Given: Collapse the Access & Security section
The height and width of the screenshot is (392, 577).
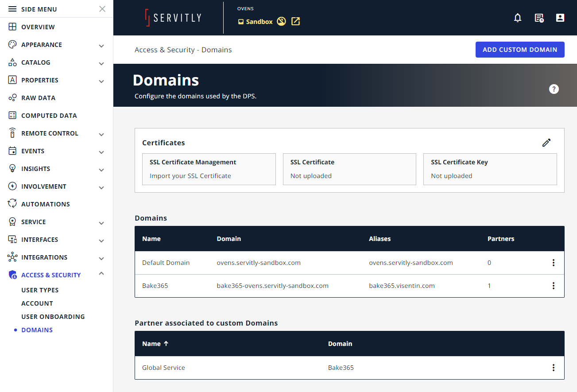Looking at the screenshot, I should click(x=101, y=274).
